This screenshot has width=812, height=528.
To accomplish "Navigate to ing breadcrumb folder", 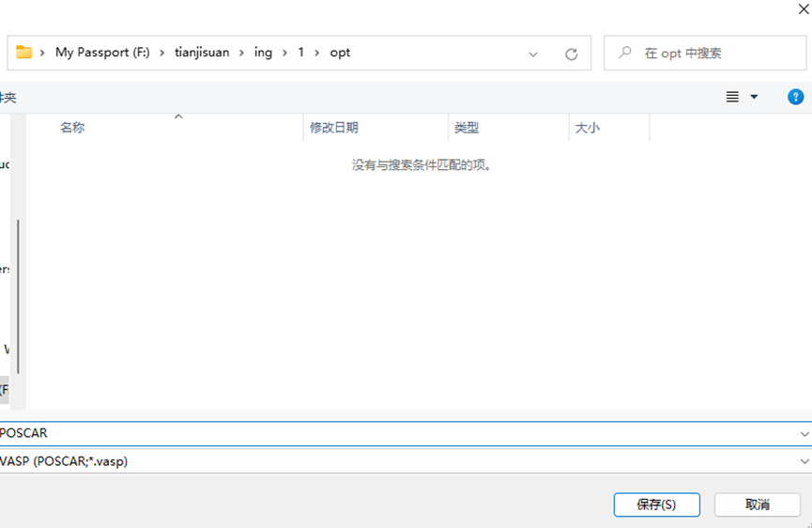I will pos(263,53).
